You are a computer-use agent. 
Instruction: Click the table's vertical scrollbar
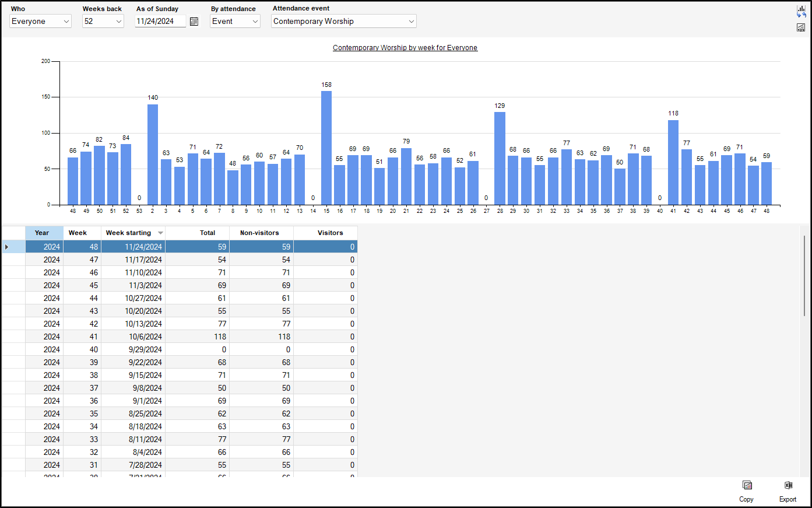[x=804, y=276]
